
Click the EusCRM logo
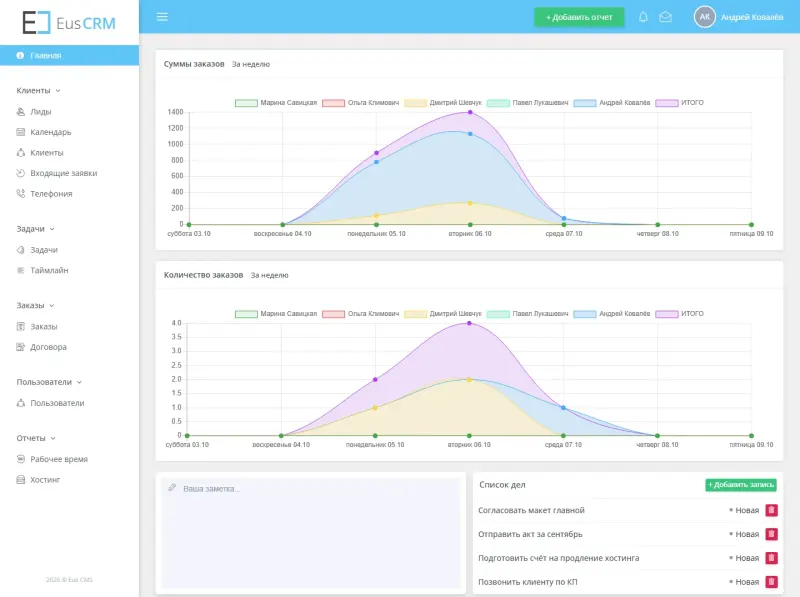[x=69, y=23]
